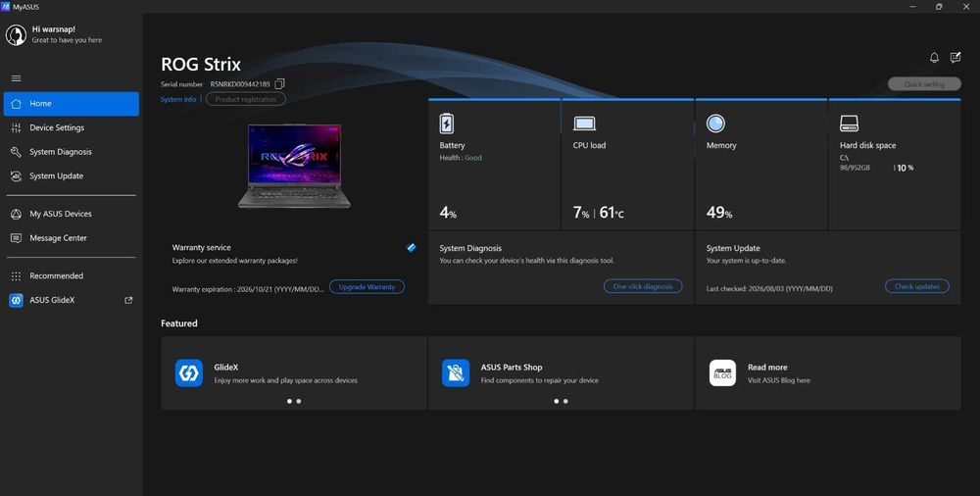Open external link icon beside ASUS GlideX
This screenshot has height=496, width=980.
click(x=128, y=300)
